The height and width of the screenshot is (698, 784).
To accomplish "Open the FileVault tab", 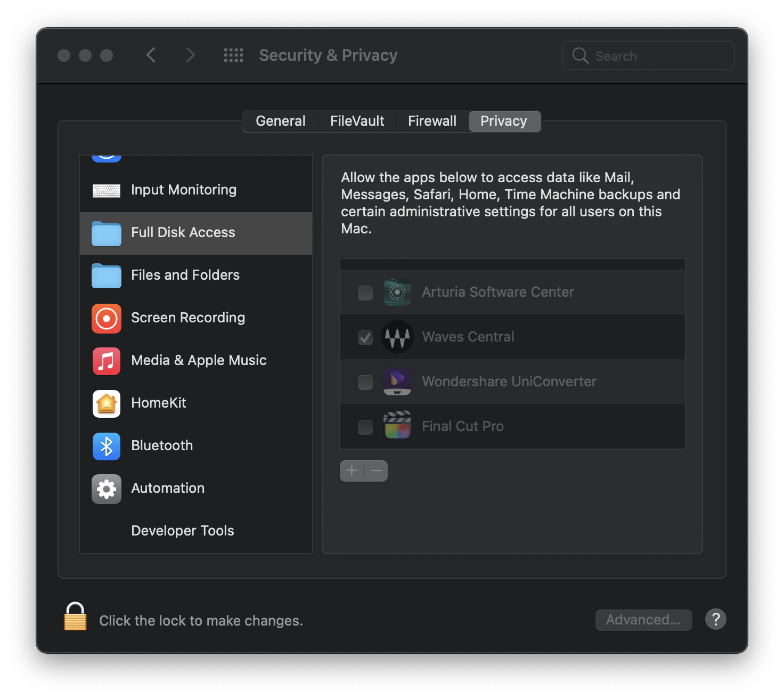I will [357, 121].
